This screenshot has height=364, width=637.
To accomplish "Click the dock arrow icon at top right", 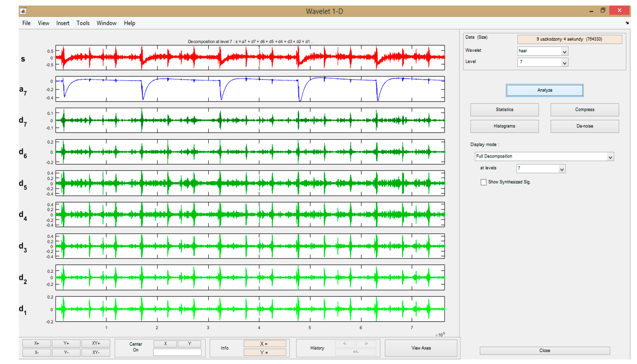I will (x=627, y=23).
